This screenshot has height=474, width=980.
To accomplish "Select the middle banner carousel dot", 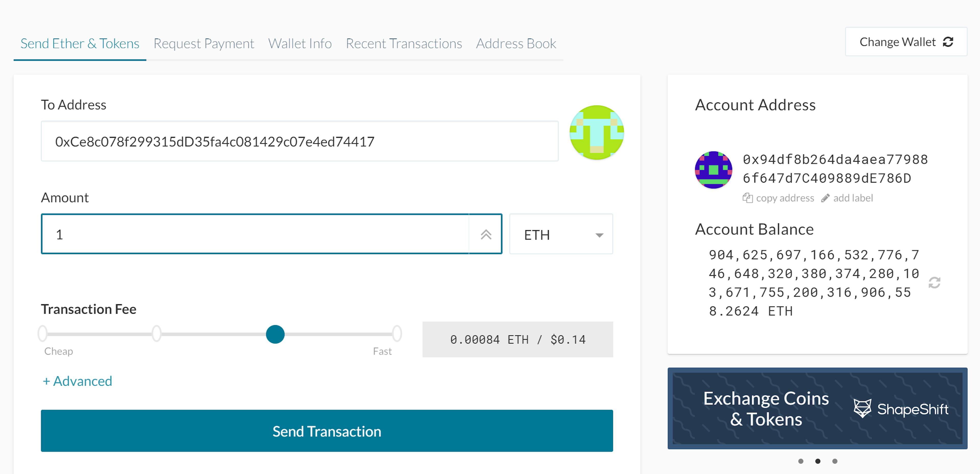I will coord(817,461).
